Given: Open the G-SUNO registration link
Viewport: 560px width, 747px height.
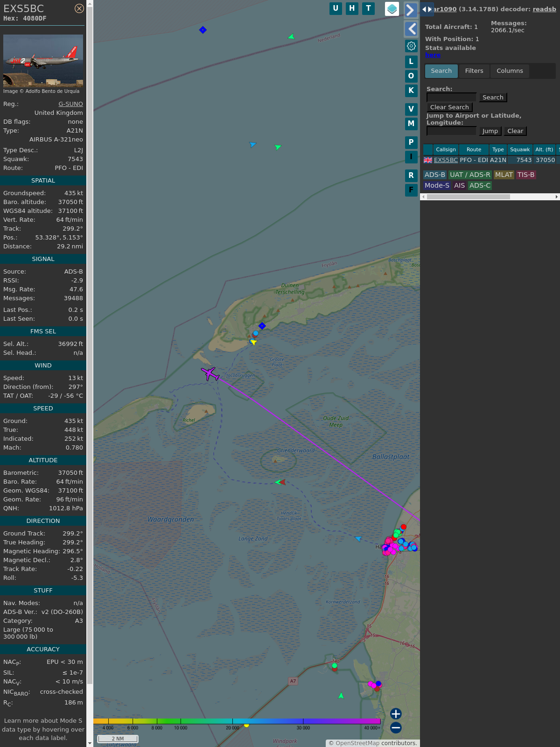Looking at the screenshot, I should 70,104.
